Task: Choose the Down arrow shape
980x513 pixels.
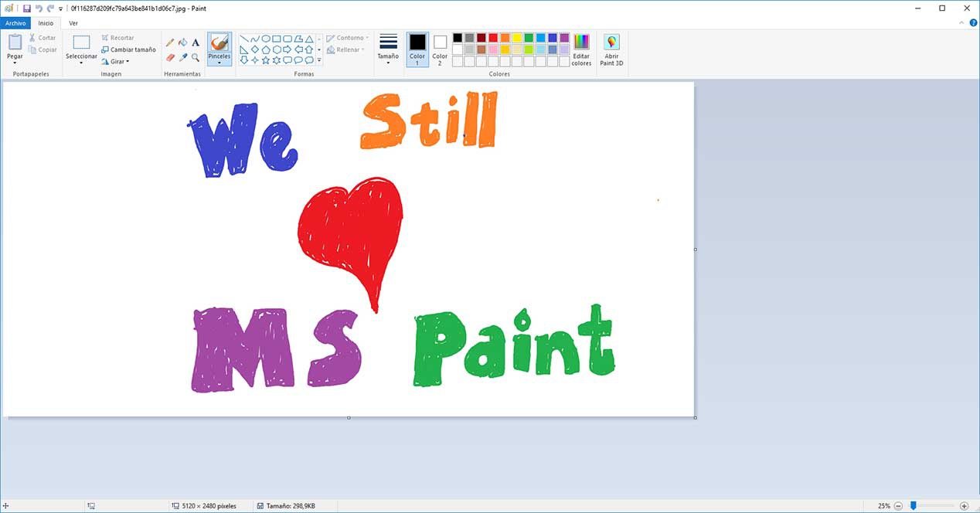Action: point(244,60)
